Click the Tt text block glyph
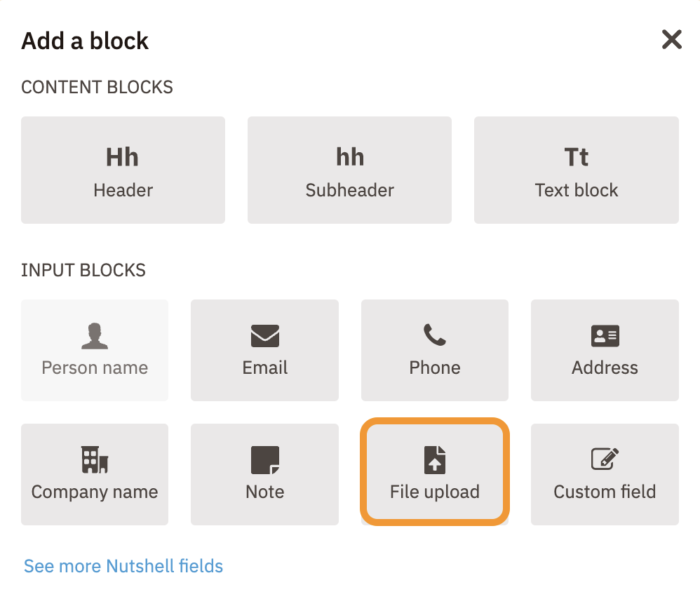 click(576, 157)
